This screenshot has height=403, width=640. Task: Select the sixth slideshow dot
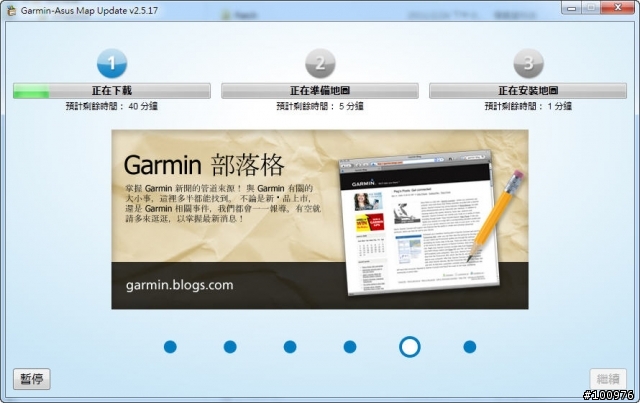point(470,347)
